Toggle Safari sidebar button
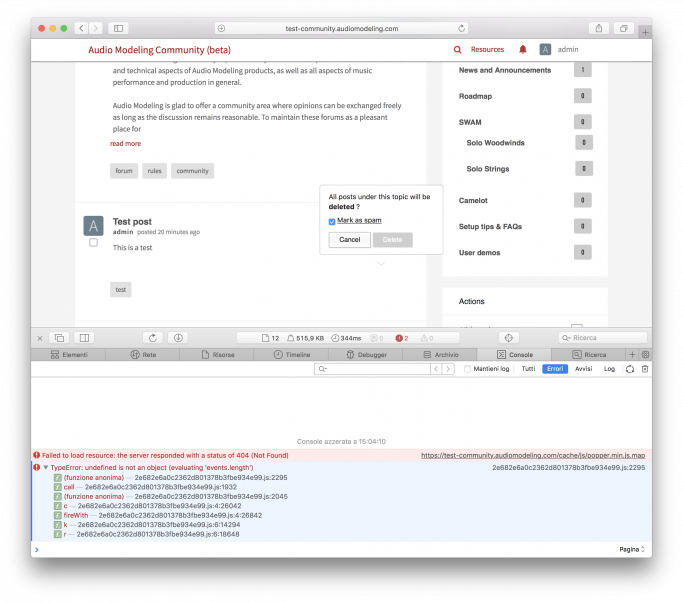This screenshot has height=602, width=683. [x=118, y=28]
